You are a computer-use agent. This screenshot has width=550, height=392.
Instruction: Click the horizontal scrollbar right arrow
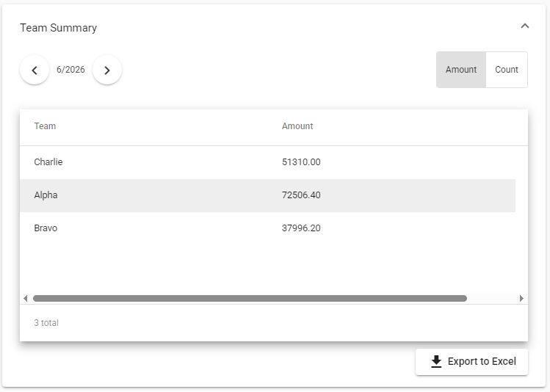click(x=521, y=298)
